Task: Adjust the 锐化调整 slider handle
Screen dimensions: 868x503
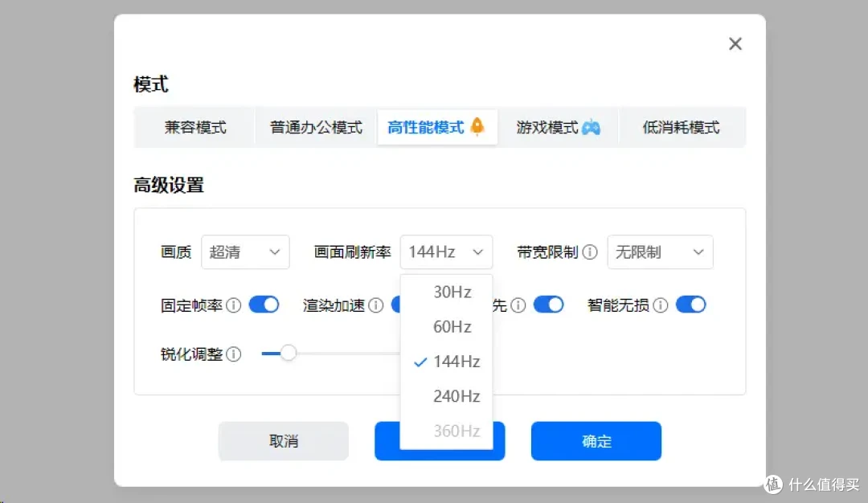Action: pos(288,353)
